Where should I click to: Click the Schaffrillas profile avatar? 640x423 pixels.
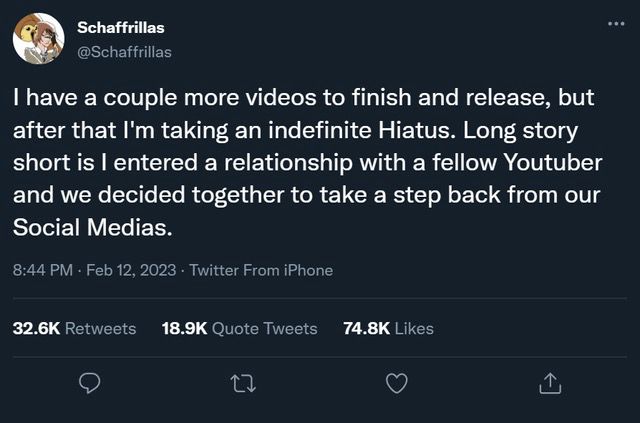[39, 40]
